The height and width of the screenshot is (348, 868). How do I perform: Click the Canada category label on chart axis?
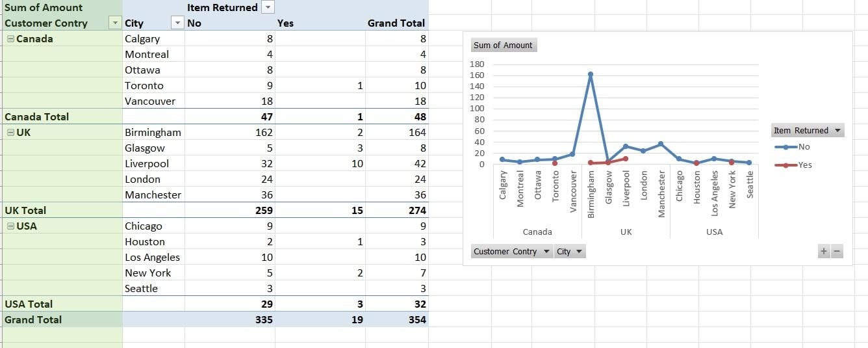click(537, 232)
